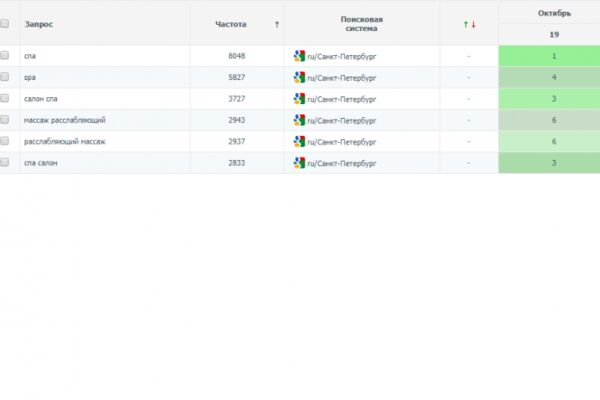600x400 pixels.
Task: Click the date '19' column header
Action: tap(554, 34)
